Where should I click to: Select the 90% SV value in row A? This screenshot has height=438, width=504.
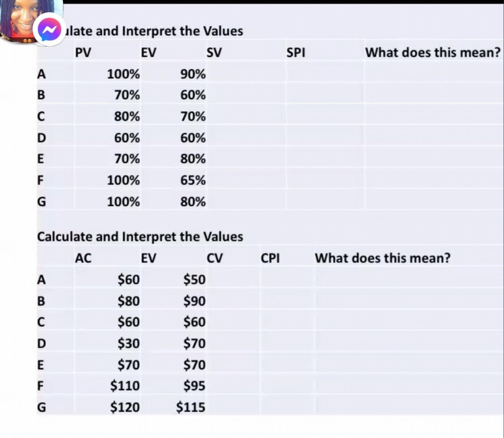193,74
